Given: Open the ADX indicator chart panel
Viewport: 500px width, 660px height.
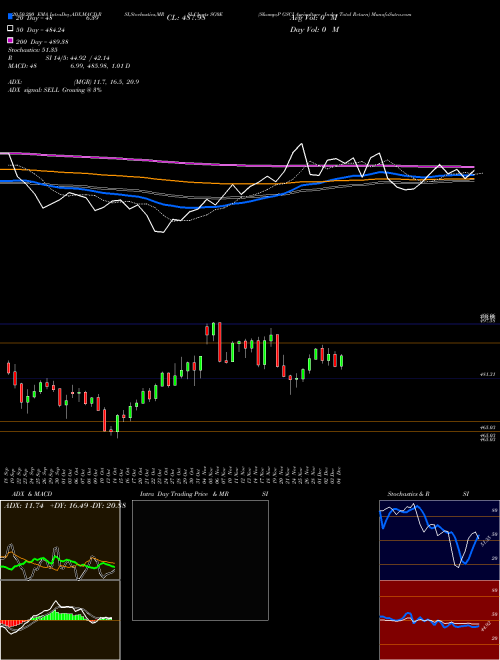Looking at the screenshot, I should tap(60, 540).
